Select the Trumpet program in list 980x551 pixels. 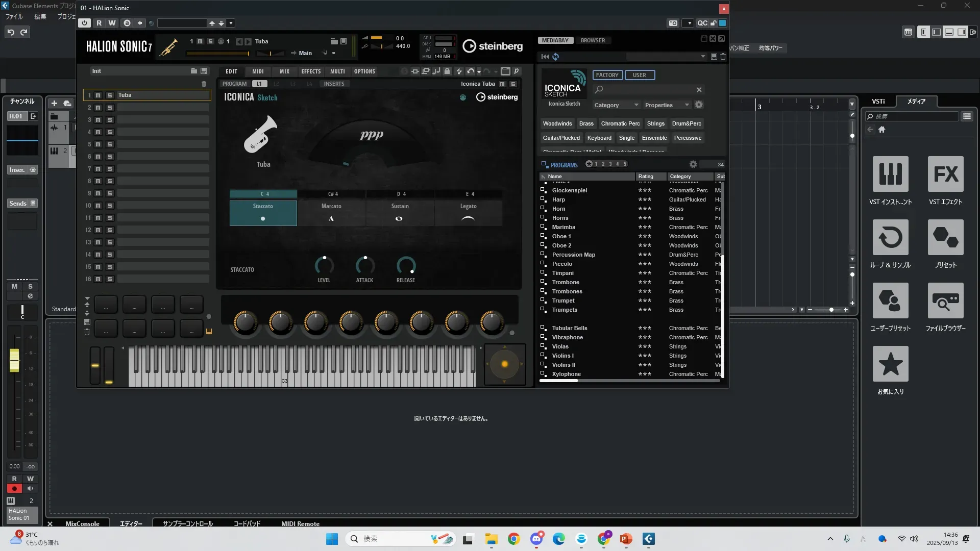563,300
